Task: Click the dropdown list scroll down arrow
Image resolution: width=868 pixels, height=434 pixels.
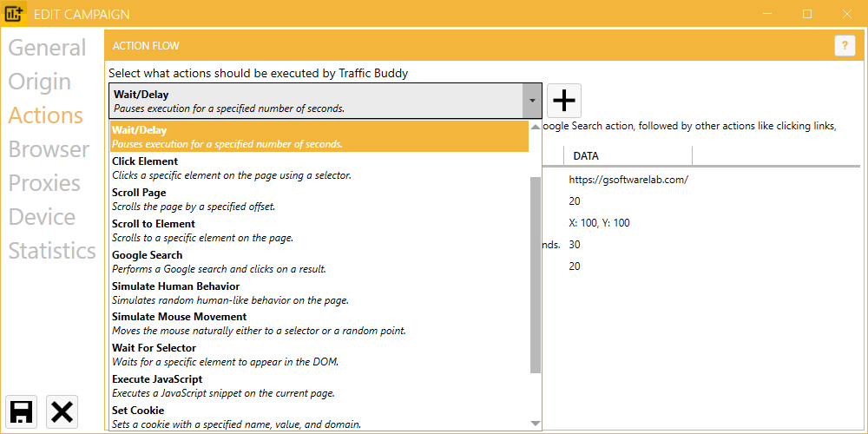Action: point(536,423)
